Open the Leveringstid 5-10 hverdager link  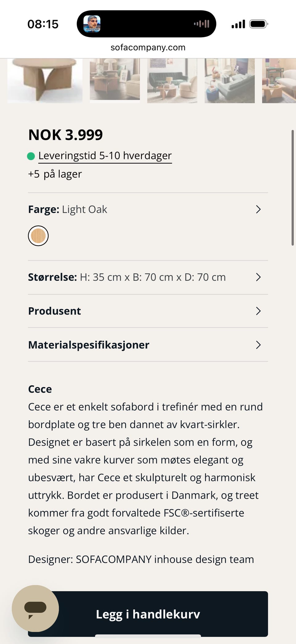pos(105,156)
